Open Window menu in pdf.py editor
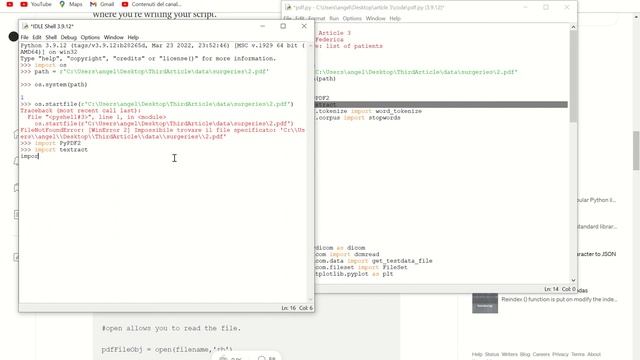The image size is (640, 360). point(376,18)
